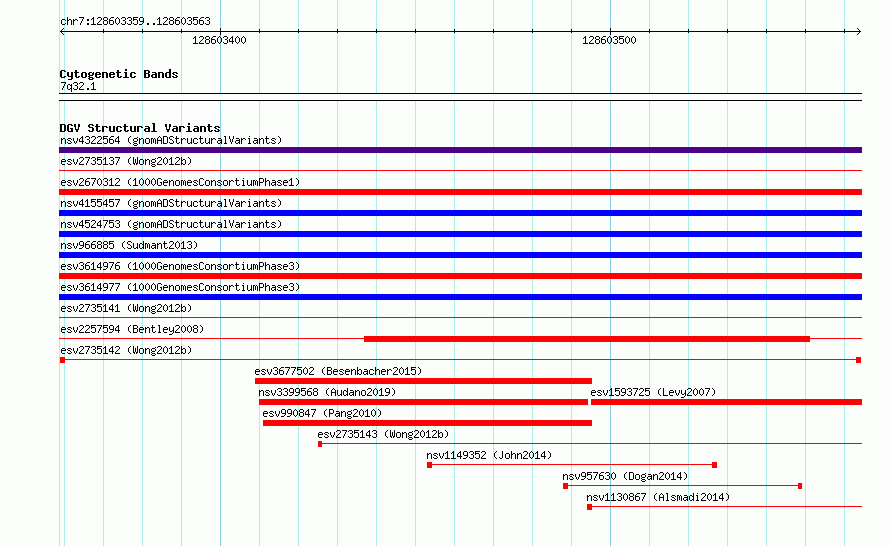Click nsv4524753 gnomADStructuralVariants label

coord(171,224)
